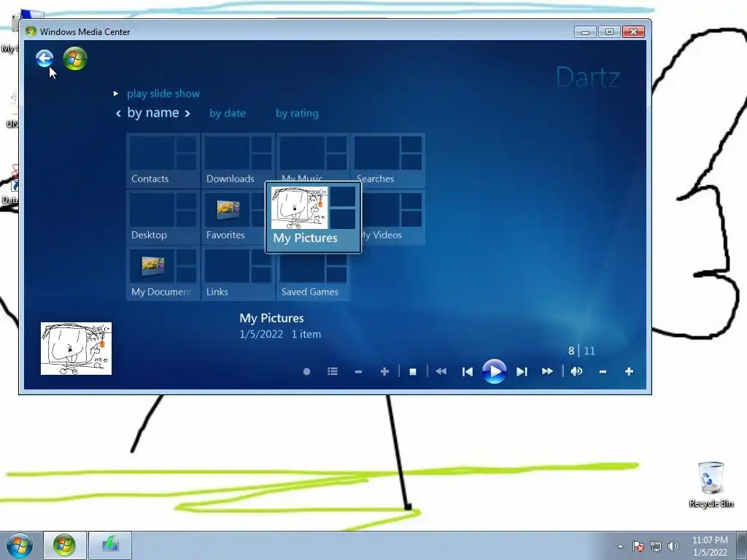
Task: Click channel down minus button
Action: pos(358,371)
